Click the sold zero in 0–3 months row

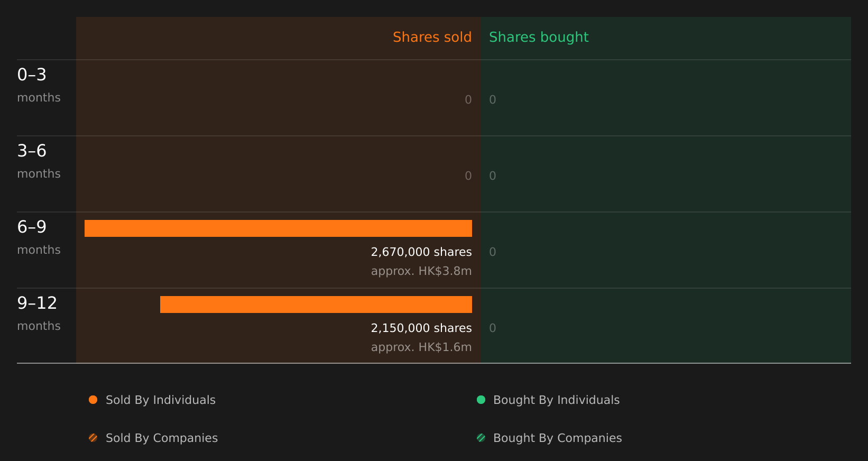[x=468, y=100]
